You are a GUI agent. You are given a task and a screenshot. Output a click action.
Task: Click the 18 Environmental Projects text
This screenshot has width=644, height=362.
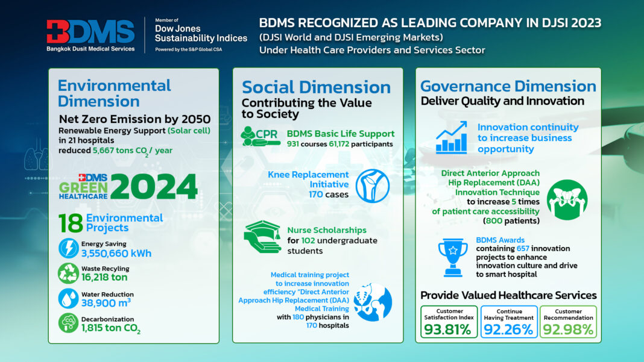(112, 222)
